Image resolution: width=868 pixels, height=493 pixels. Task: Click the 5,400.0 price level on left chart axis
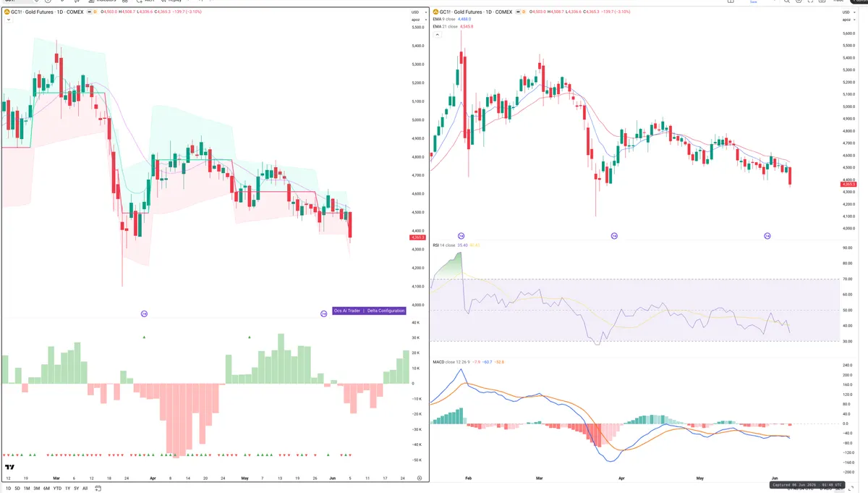pyautogui.click(x=417, y=46)
